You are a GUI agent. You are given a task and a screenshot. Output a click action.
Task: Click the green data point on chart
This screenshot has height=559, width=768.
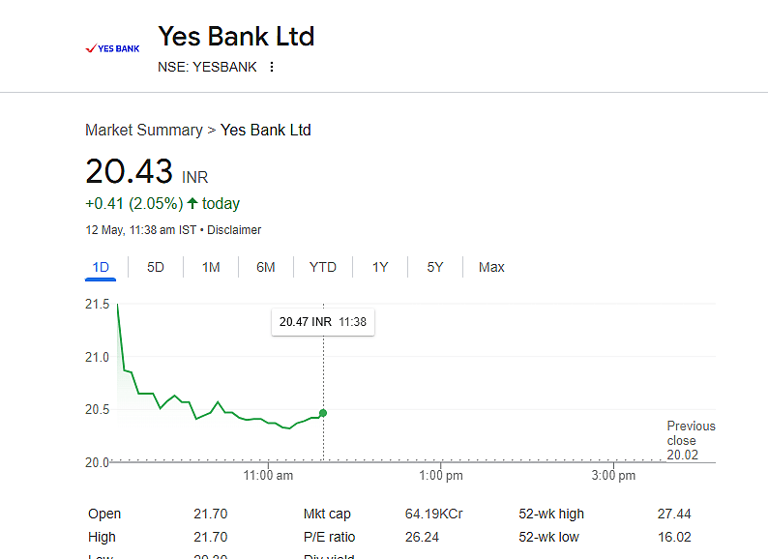323,413
